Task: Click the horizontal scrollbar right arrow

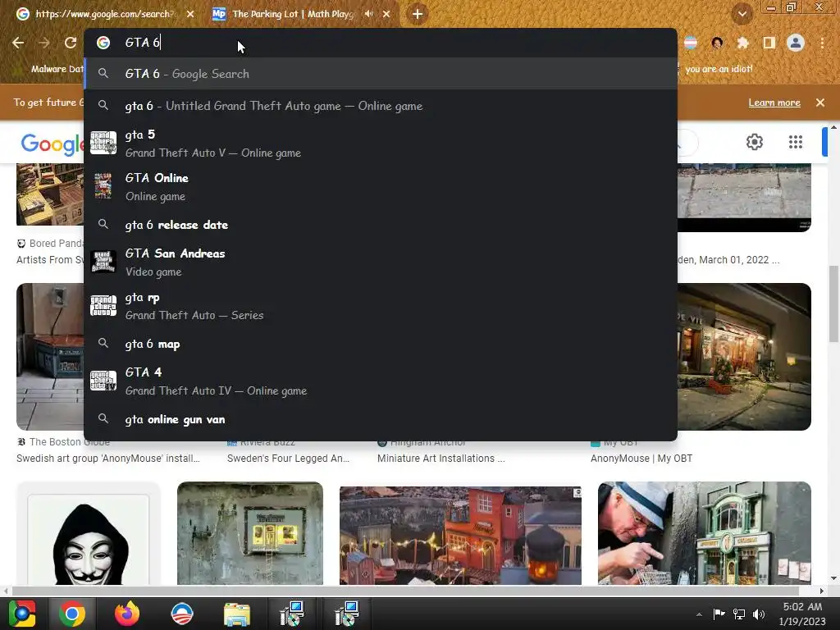Action: [x=822, y=591]
